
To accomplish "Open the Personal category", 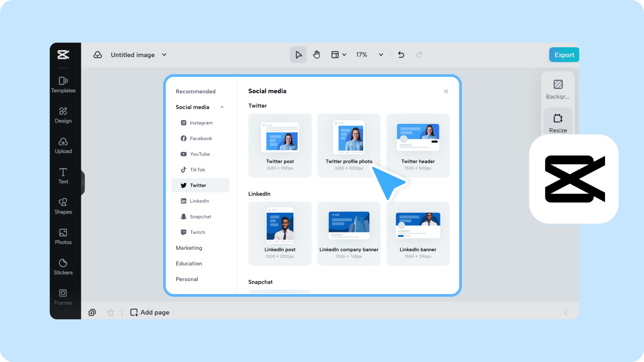I will click(x=187, y=279).
